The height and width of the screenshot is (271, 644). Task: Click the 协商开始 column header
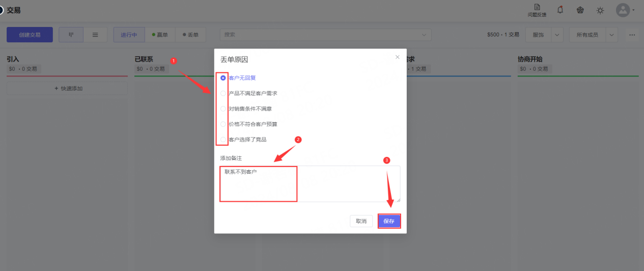pyautogui.click(x=530, y=59)
